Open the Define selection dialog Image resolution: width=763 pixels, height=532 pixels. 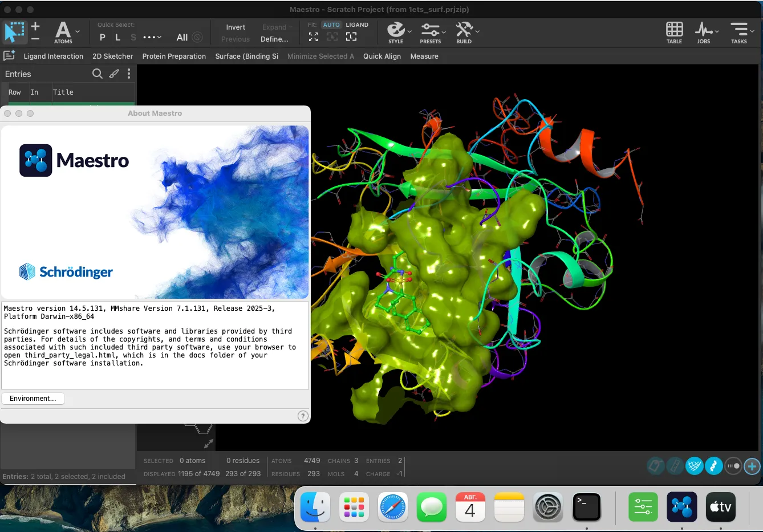(x=274, y=39)
